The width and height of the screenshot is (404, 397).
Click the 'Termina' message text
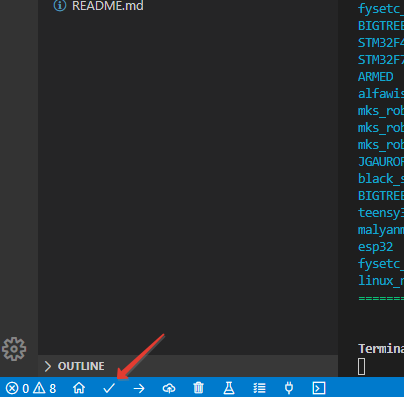point(381,349)
